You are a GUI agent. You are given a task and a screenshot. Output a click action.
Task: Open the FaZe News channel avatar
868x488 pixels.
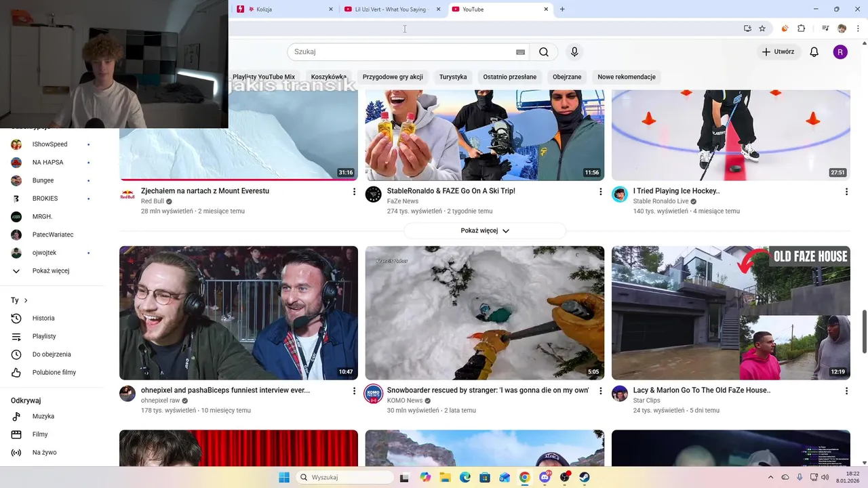coord(374,195)
